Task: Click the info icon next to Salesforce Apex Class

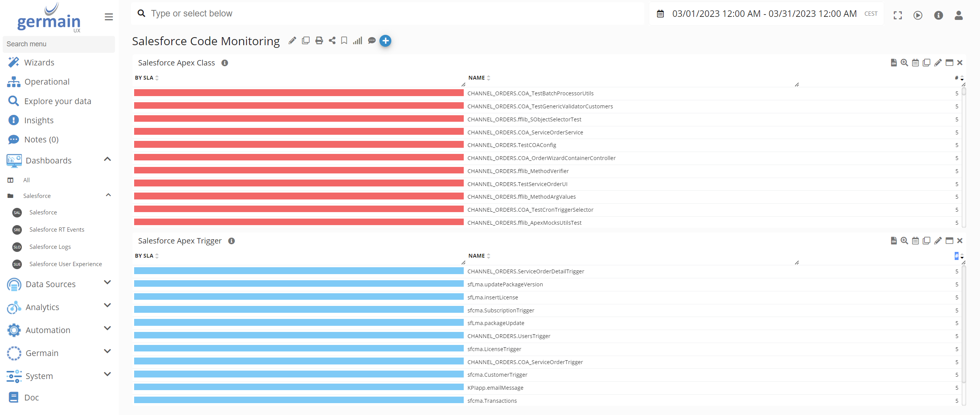Action: [x=225, y=63]
